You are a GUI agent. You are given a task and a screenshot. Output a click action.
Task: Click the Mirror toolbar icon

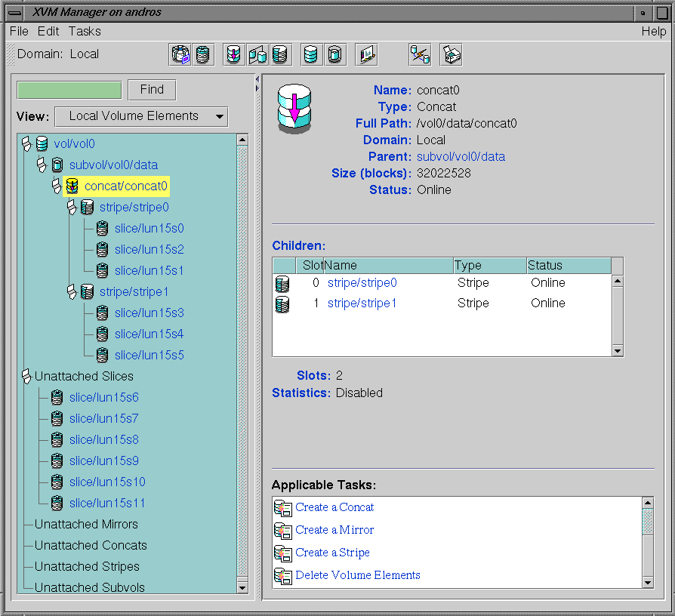coord(257,54)
